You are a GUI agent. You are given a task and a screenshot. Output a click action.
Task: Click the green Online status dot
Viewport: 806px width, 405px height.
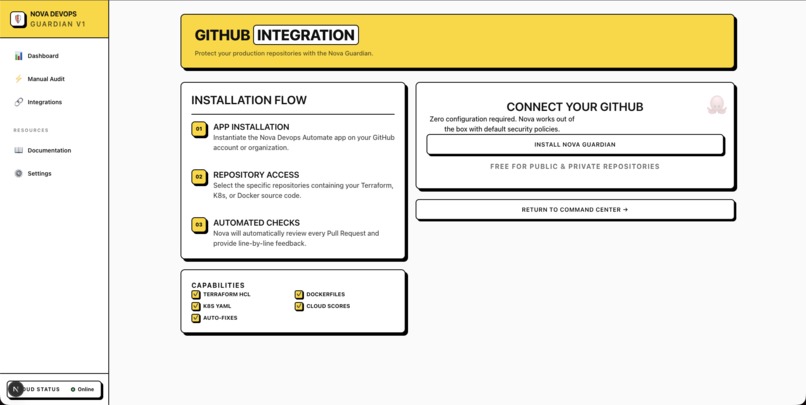(x=73, y=390)
